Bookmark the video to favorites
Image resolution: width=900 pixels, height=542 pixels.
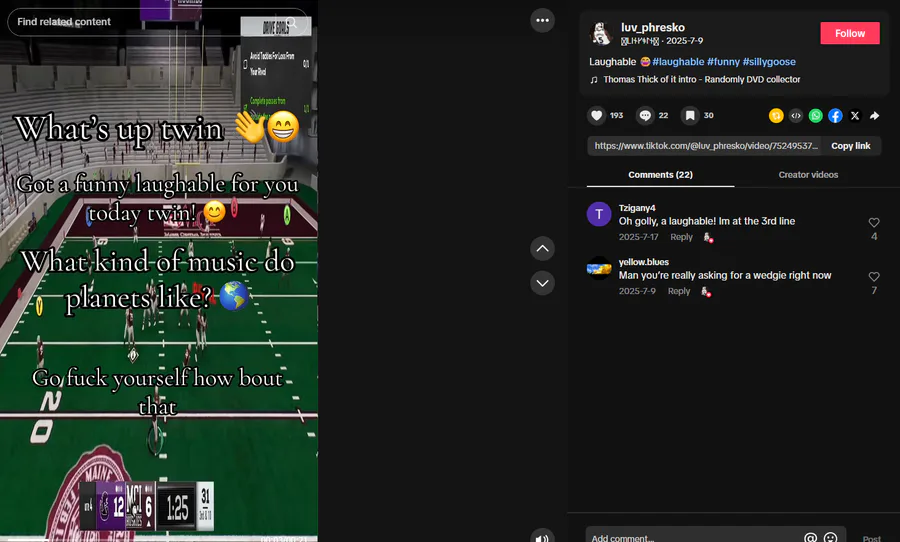coord(690,115)
